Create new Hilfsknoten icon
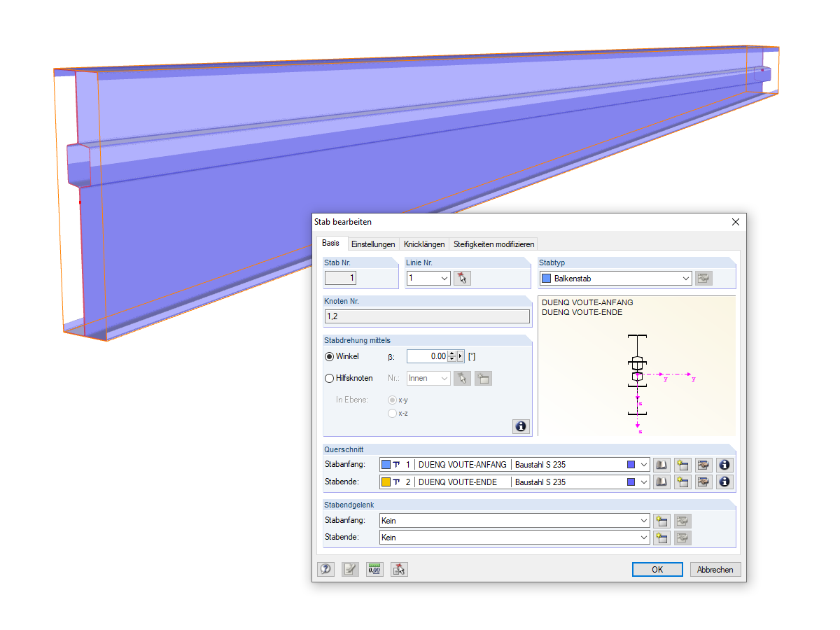This screenshot has width=840, height=630. tap(483, 378)
